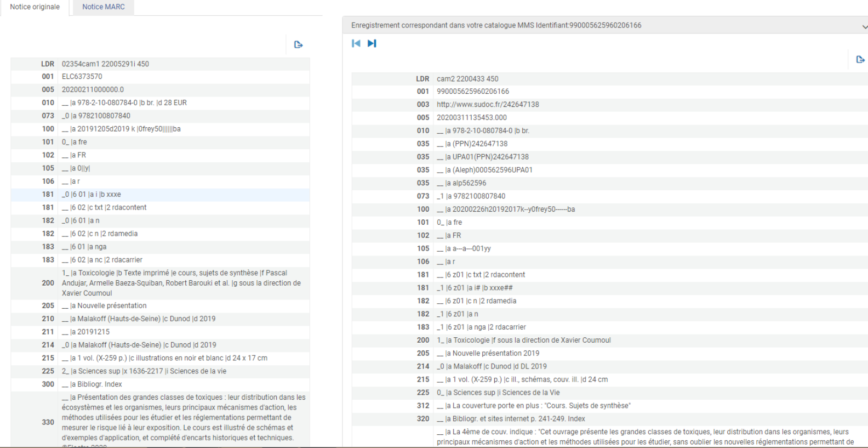The image size is (868, 448).
Task: Click the export icon above the left record
Action: point(298,45)
